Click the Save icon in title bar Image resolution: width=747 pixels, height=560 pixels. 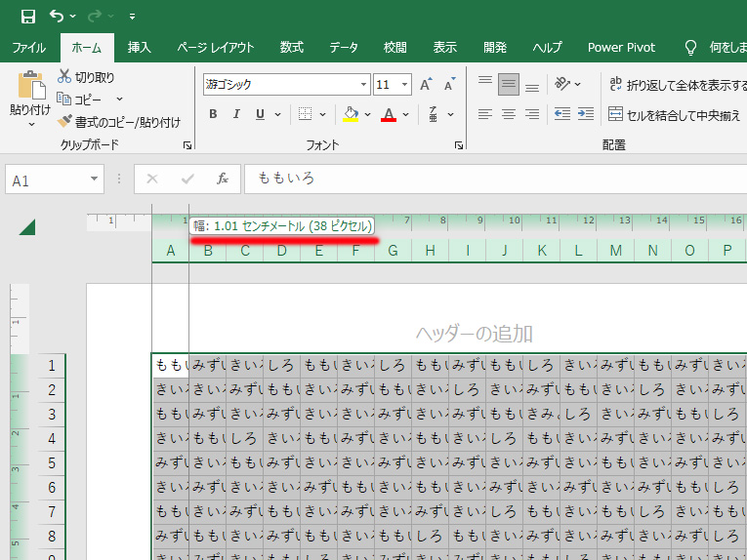point(27,16)
